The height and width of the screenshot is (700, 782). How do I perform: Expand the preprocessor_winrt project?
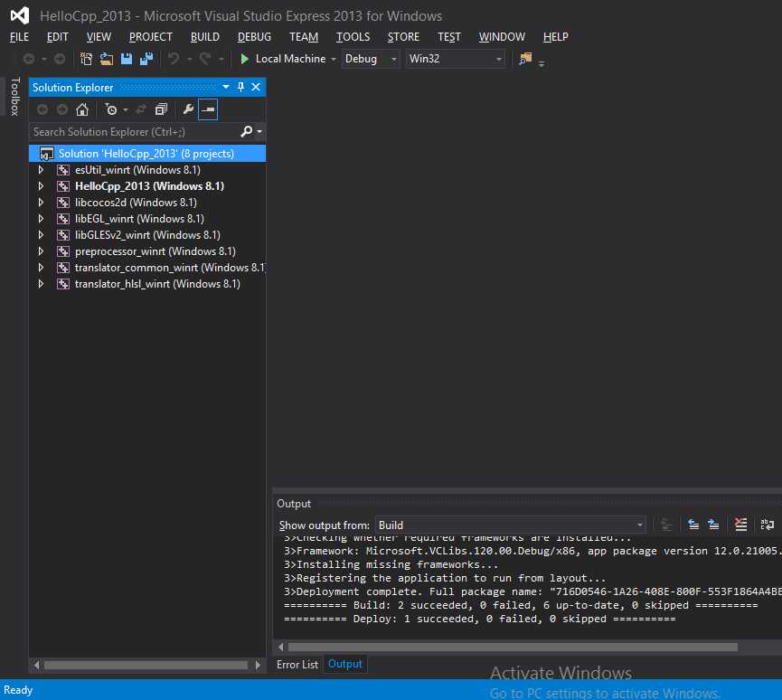coord(41,251)
